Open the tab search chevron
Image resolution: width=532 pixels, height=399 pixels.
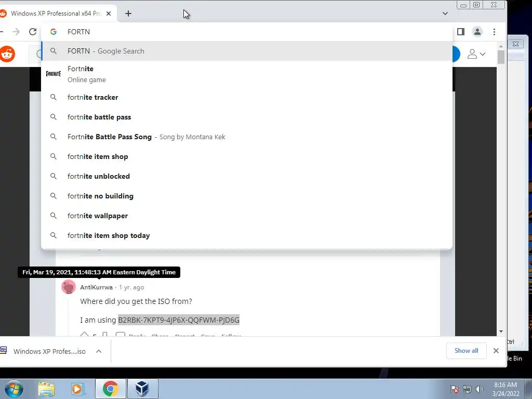(445, 14)
